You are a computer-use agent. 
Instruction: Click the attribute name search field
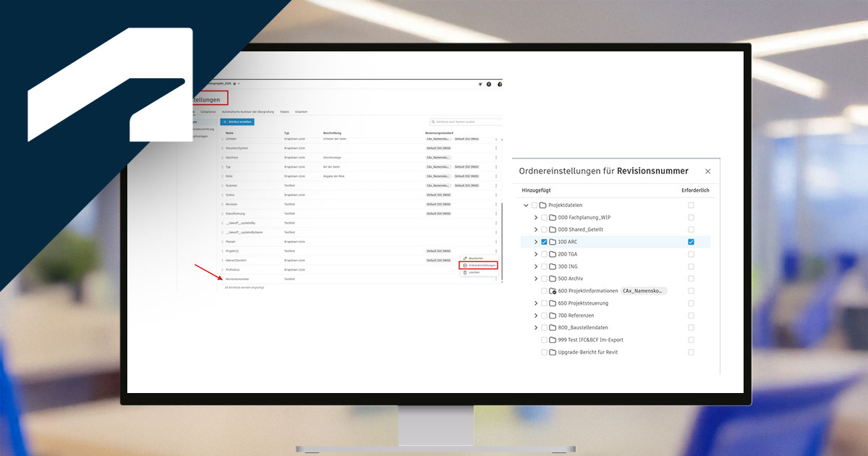pos(467,122)
